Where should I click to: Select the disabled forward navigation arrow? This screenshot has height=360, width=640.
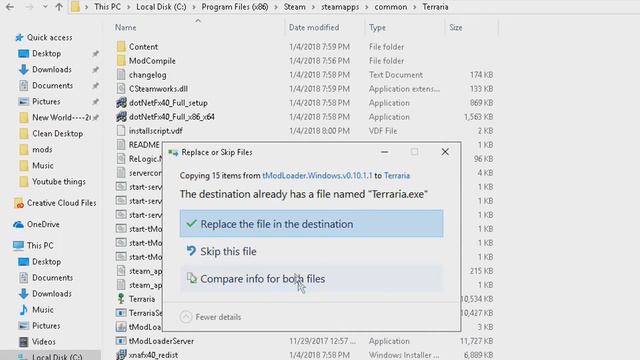(x=29, y=7)
